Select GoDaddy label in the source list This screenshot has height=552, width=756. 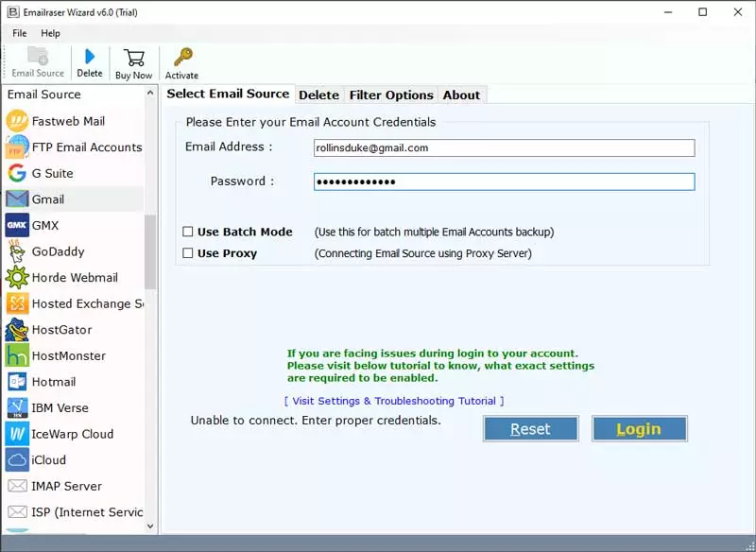point(58,251)
